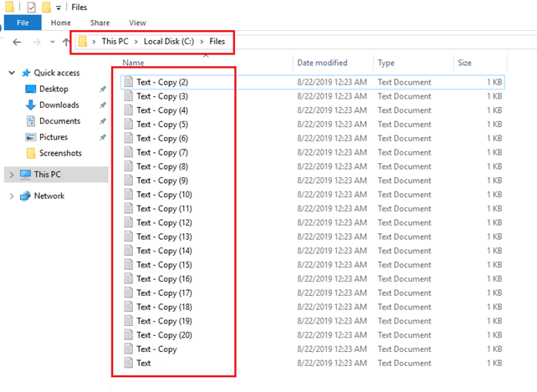Click the pin icon beside Desktop
The width and height of the screenshot is (537, 392).
point(103,89)
